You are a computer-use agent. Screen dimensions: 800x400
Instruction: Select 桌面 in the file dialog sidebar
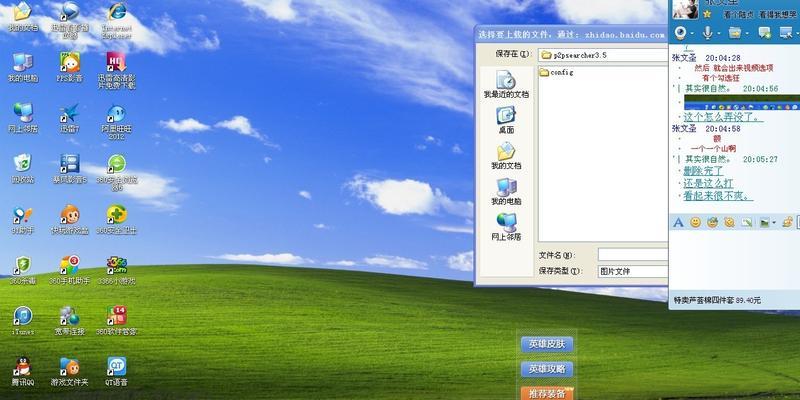[x=506, y=120]
